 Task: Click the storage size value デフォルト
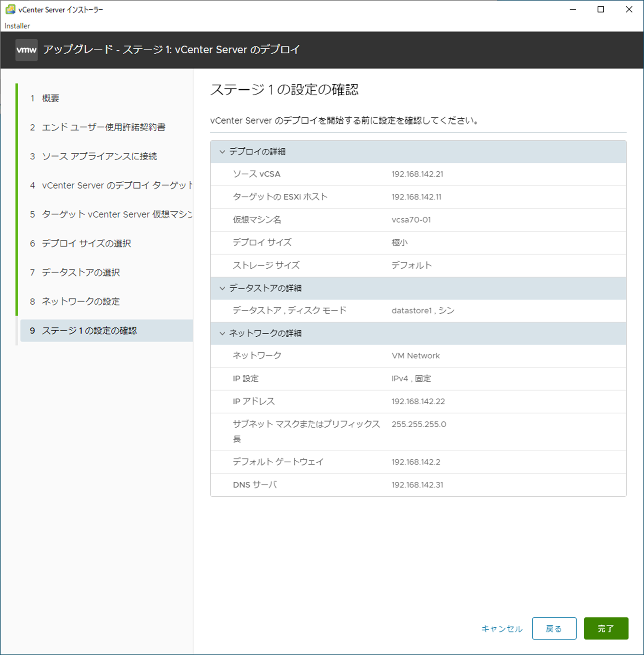412,265
